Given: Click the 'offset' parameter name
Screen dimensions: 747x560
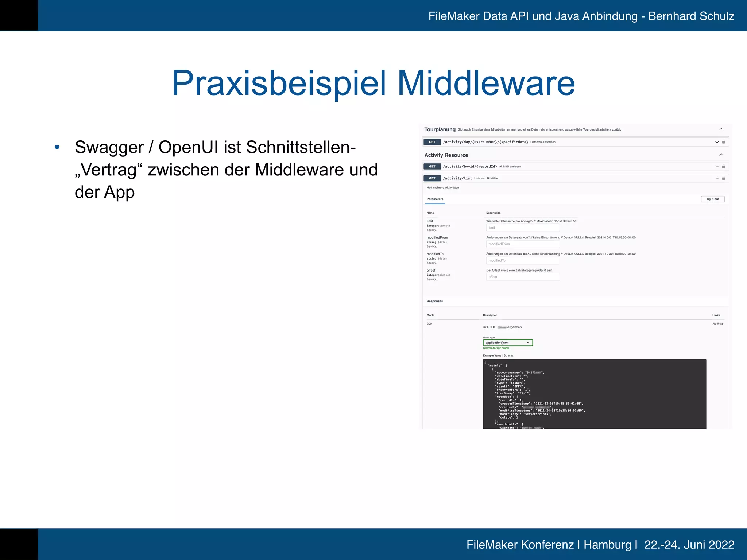Looking at the screenshot, I should click(x=431, y=271).
